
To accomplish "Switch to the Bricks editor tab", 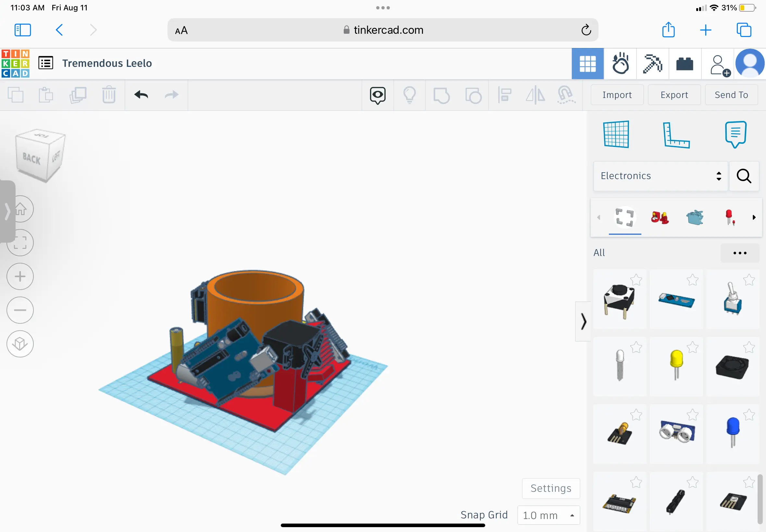I will [x=685, y=63].
